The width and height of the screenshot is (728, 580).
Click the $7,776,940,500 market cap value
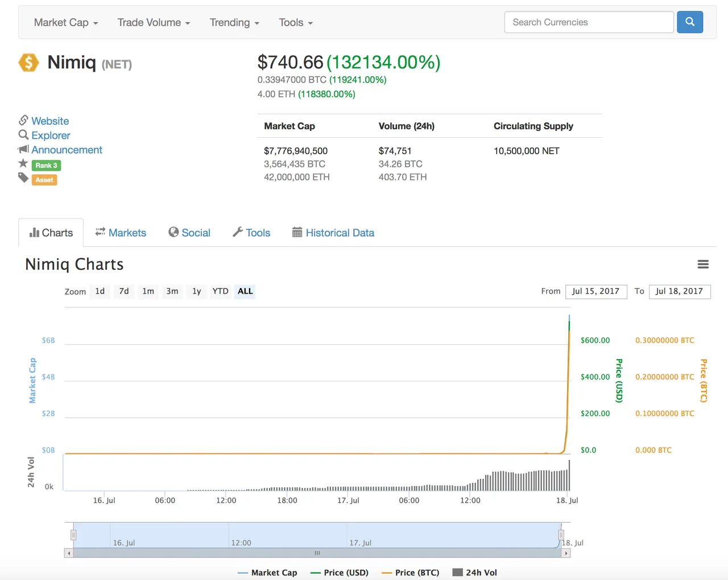click(296, 151)
